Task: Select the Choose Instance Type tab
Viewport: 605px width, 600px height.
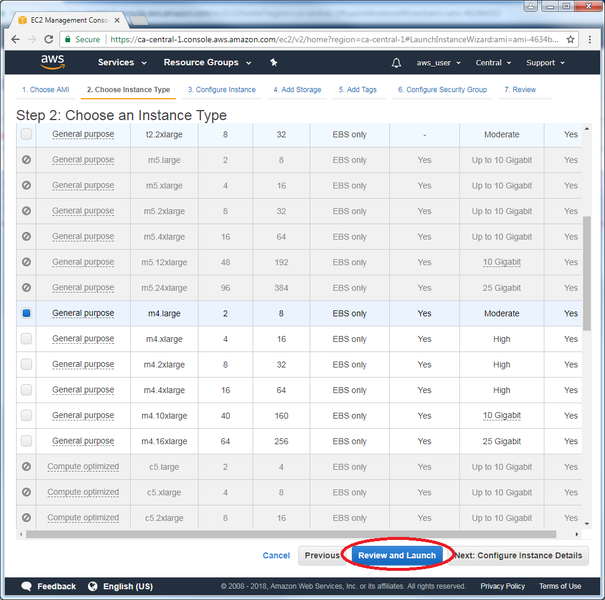Action: pyautogui.click(x=128, y=90)
